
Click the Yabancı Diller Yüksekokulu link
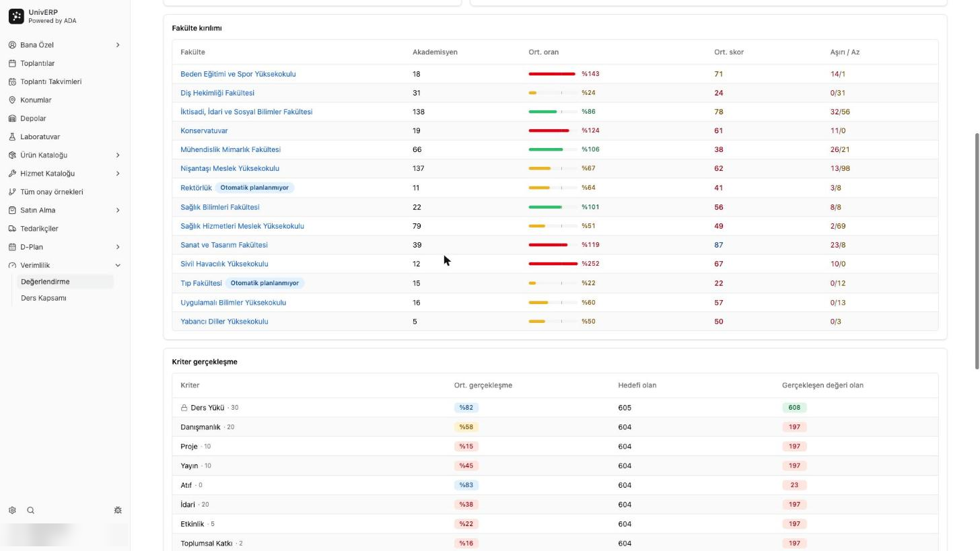tap(224, 322)
